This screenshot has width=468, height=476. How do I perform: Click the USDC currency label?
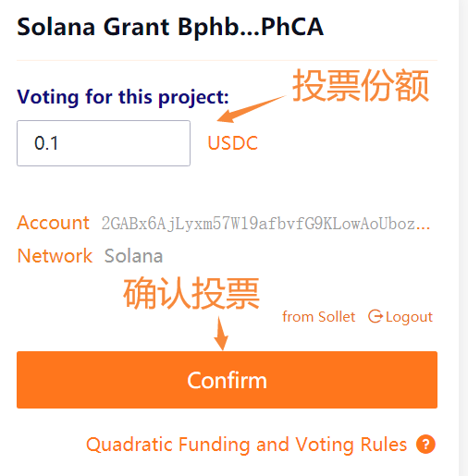tap(233, 143)
